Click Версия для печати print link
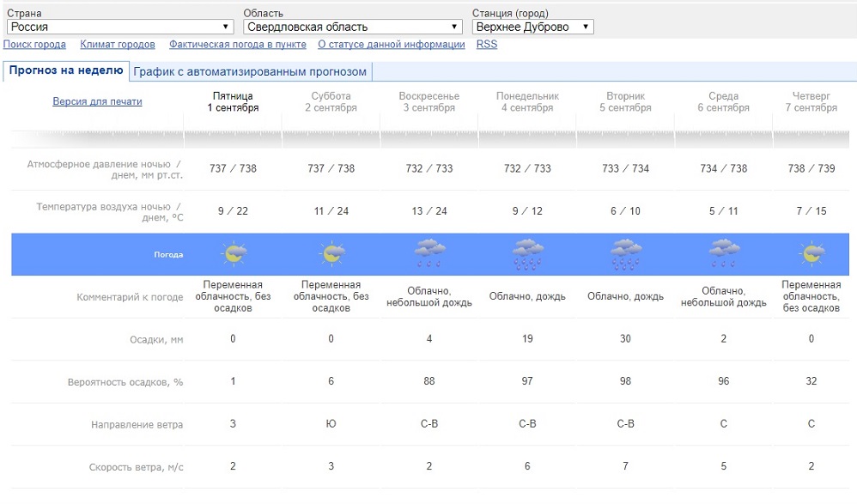This screenshot has height=504, width=857. [x=97, y=101]
